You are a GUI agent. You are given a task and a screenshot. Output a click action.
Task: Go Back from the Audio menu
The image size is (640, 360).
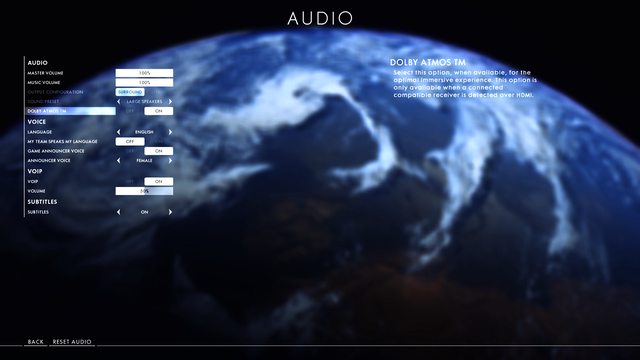click(36, 342)
